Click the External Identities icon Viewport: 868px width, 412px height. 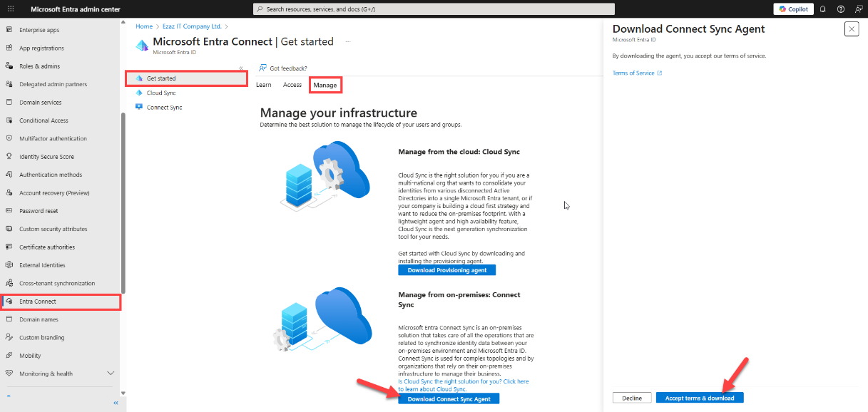point(9,265)
